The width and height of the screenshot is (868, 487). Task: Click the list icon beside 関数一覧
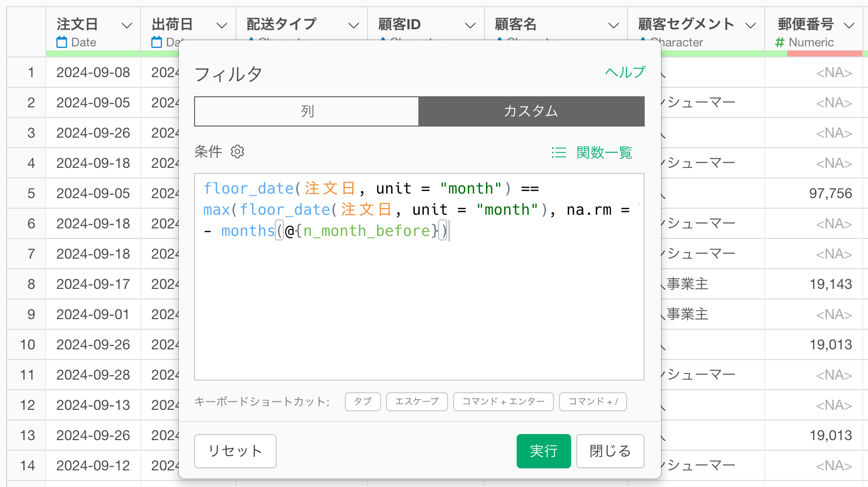point(559,152)
